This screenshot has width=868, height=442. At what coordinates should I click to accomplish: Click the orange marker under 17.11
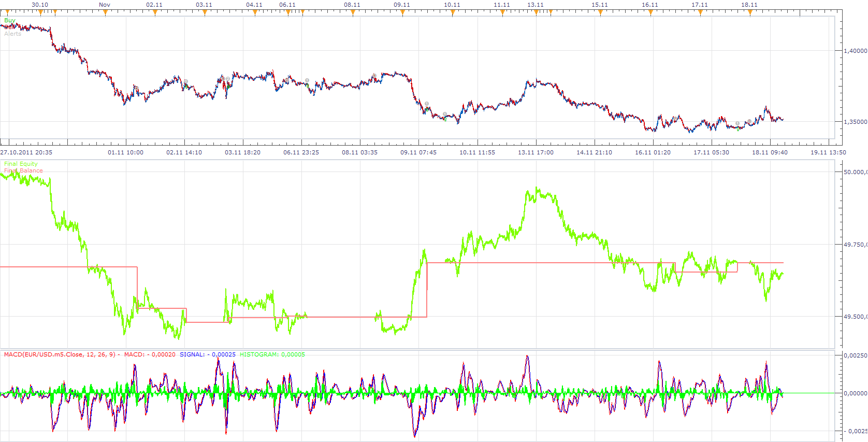pyautogui.click(x=700, y=12)
